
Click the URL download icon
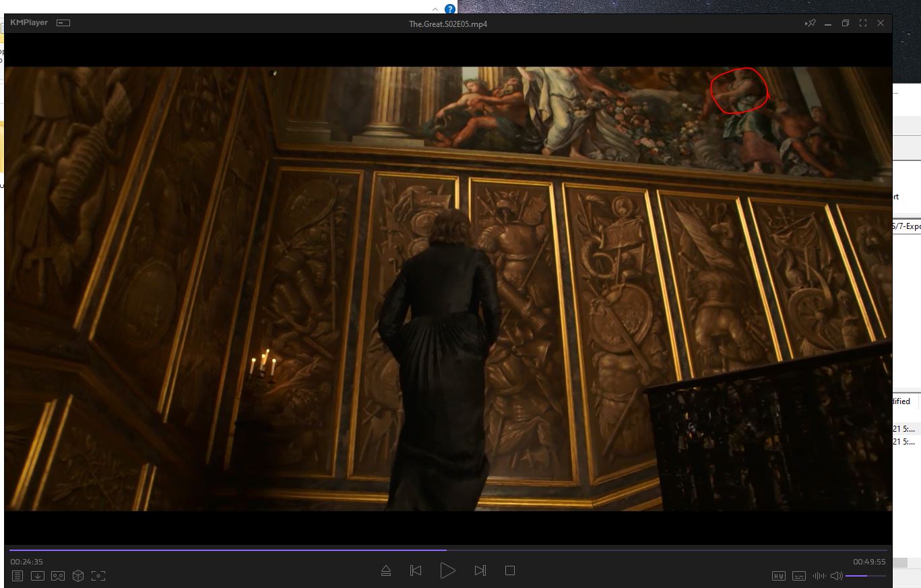point(38,576)
